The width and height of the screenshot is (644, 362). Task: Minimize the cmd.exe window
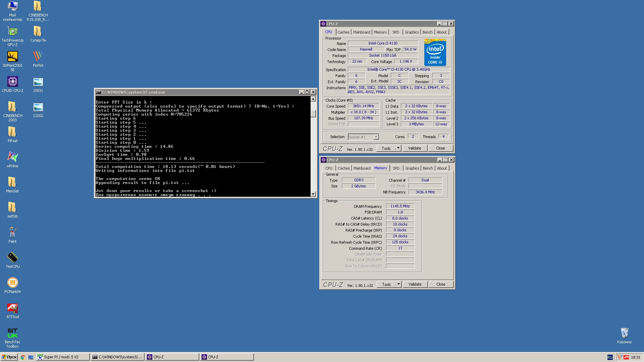[301, 92]
